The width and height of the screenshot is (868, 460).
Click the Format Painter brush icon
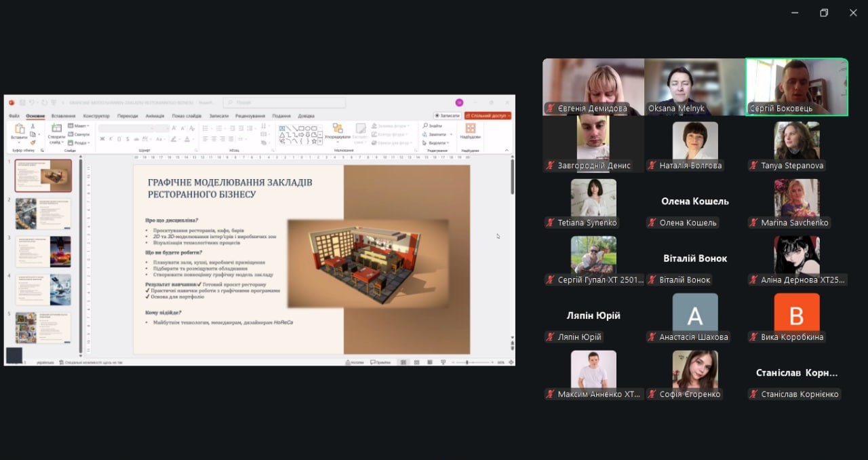33,142
